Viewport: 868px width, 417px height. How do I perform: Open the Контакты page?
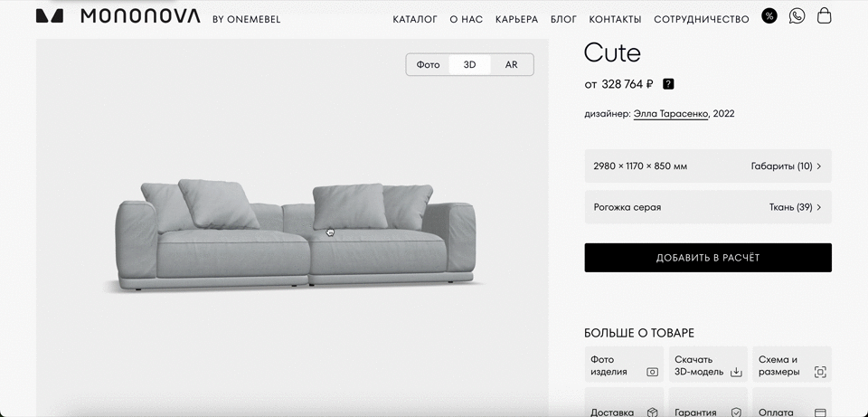[615, 19]
